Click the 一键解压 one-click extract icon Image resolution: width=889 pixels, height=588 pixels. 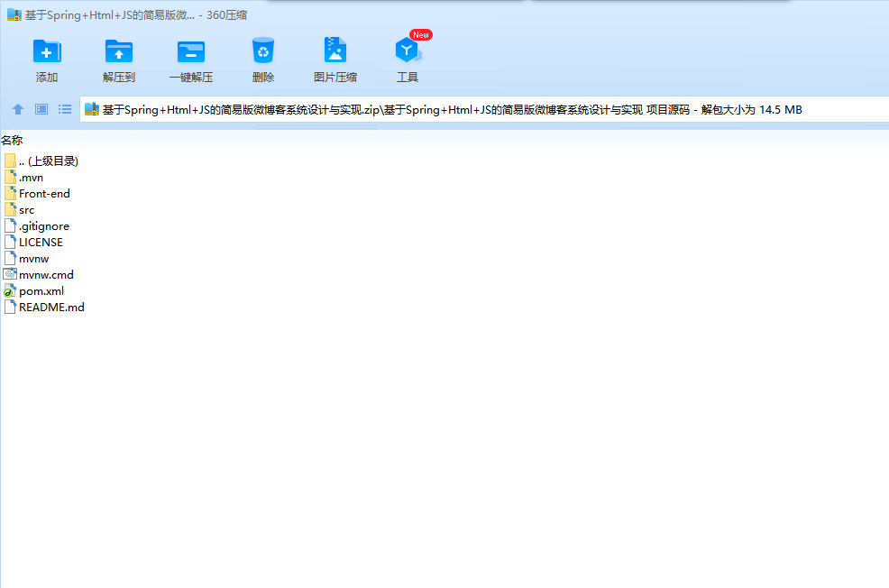tap(191, 51)
